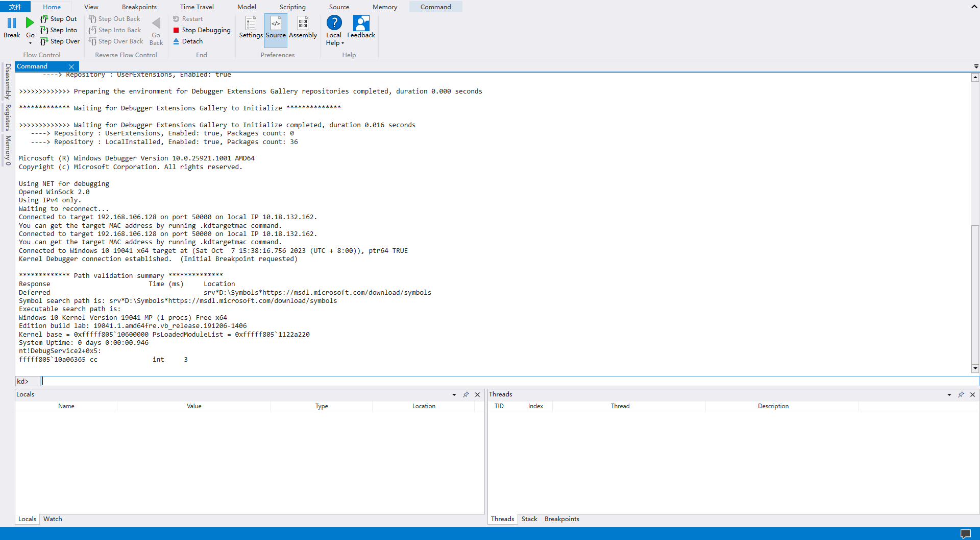Switch to the Threads bottom tab
980x540 pixels.
(502, 519)
